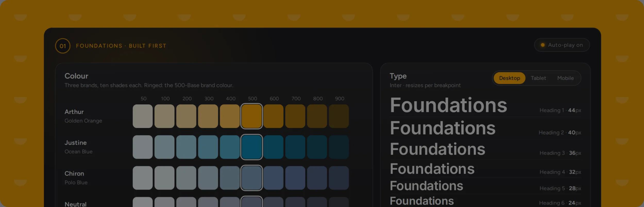Click the Heading 5 Foundations sample
644x207 pixels.
426,186
